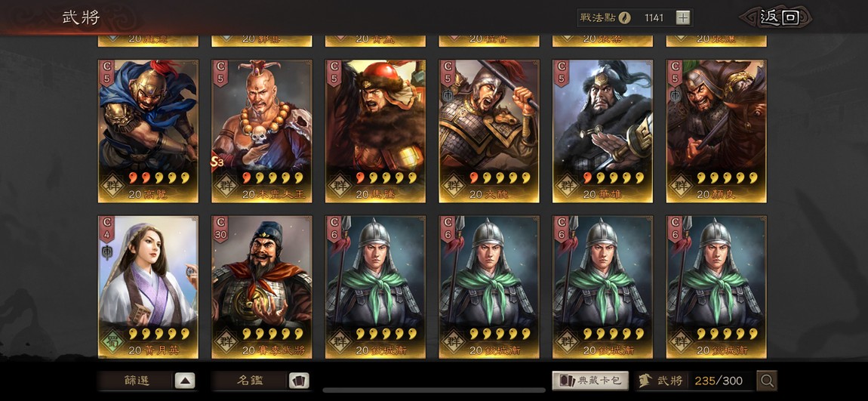Open the magnifier search icon

pos(768,381)
